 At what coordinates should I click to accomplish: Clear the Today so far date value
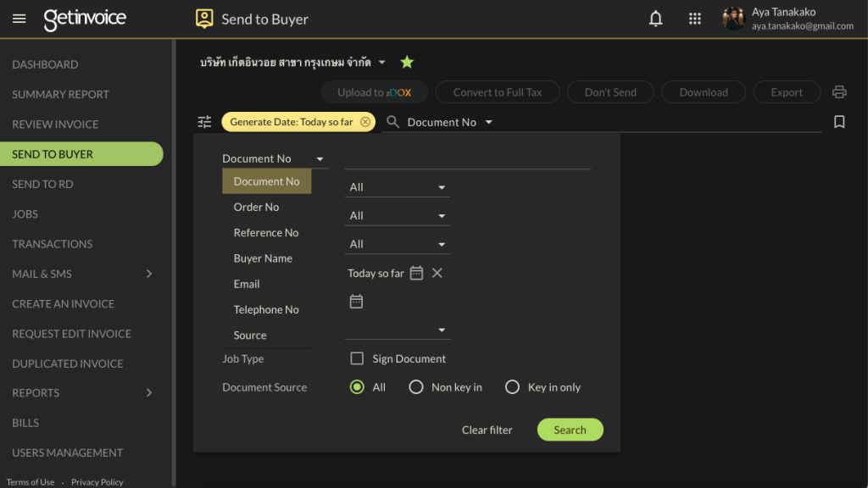click(437, 273)
